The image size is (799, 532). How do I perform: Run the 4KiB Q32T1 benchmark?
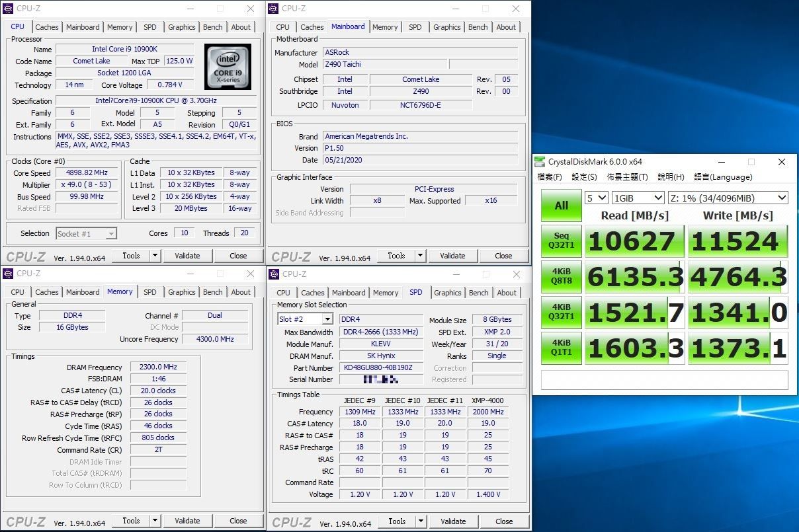tap(561, 312)
